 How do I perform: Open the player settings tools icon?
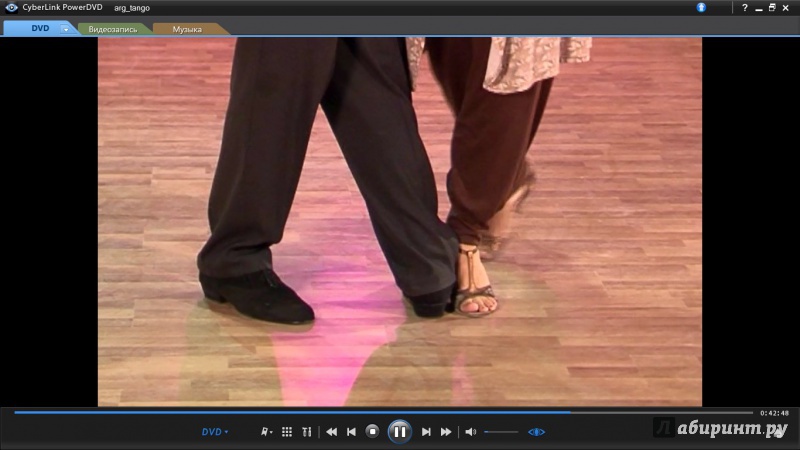(x=307, y=432)
